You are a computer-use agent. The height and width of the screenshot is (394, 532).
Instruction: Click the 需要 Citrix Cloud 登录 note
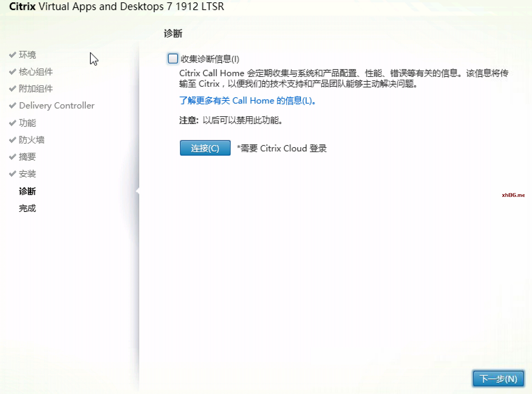click(282, 148)
